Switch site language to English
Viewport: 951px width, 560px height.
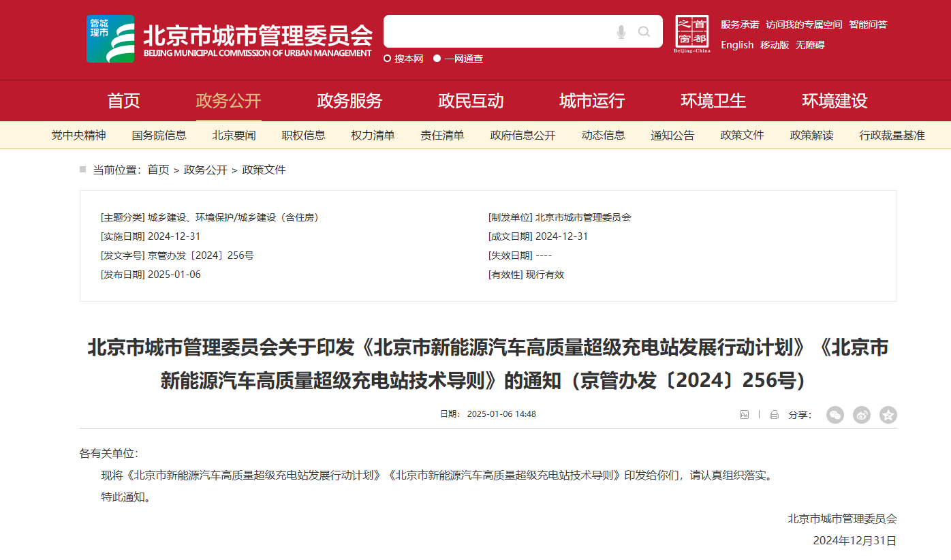point(737,45)
